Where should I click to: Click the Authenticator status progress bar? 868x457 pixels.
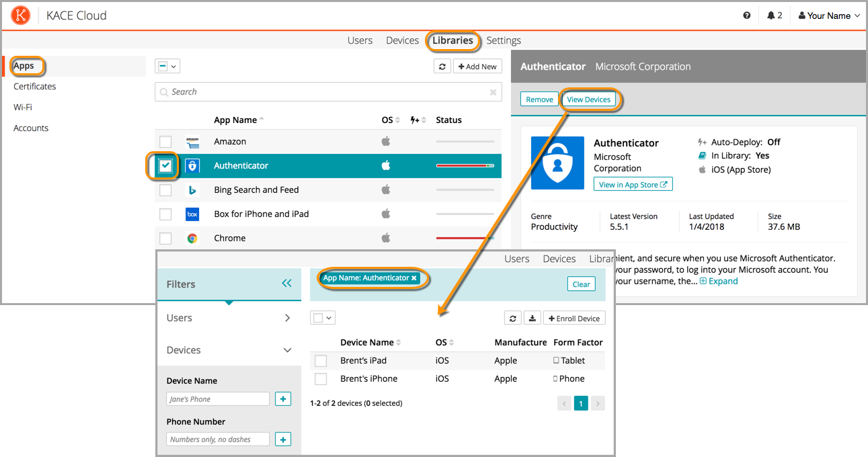(465, 165)
